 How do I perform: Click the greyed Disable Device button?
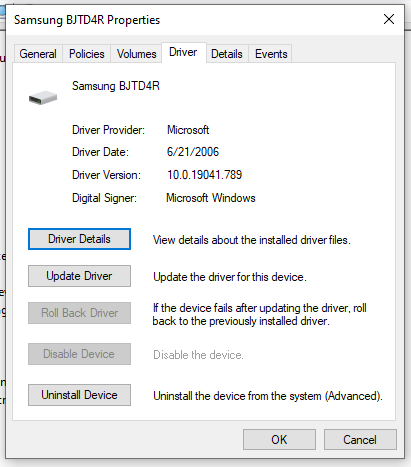(x=79, y=354)
